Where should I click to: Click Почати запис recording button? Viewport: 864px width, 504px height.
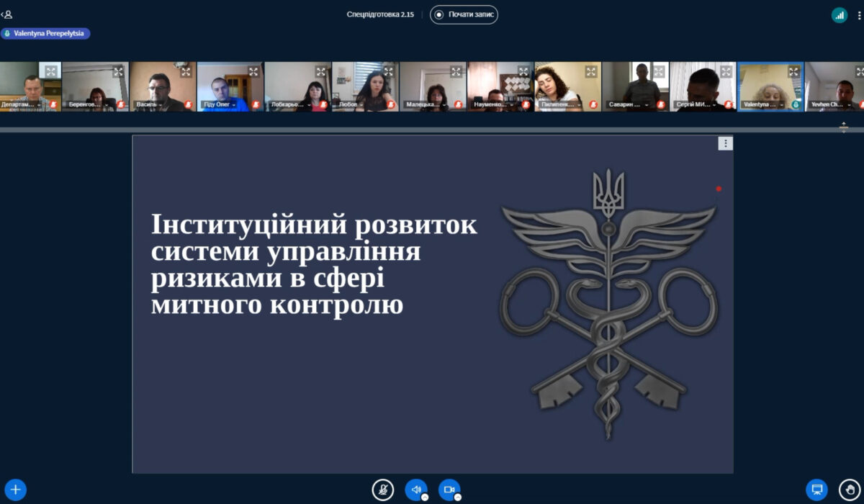click(464, 14)
